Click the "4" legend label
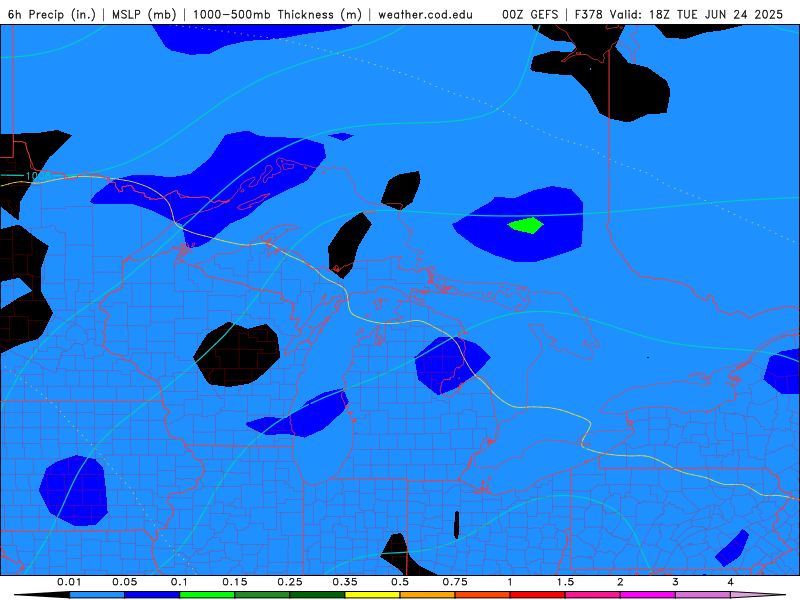The width and height of the screenshot is (800, 600). coord(731,582)
